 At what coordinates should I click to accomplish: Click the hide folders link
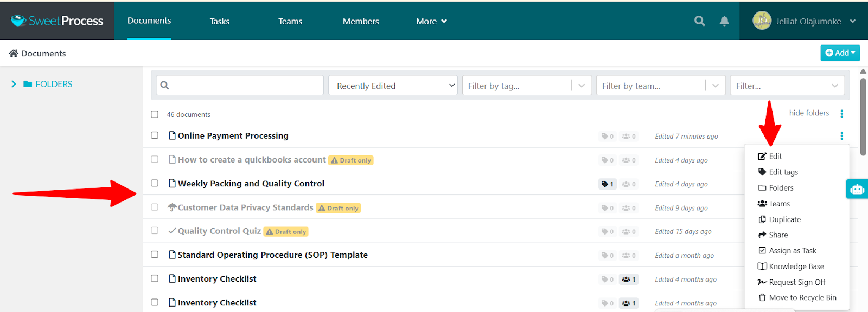(809, 113)
